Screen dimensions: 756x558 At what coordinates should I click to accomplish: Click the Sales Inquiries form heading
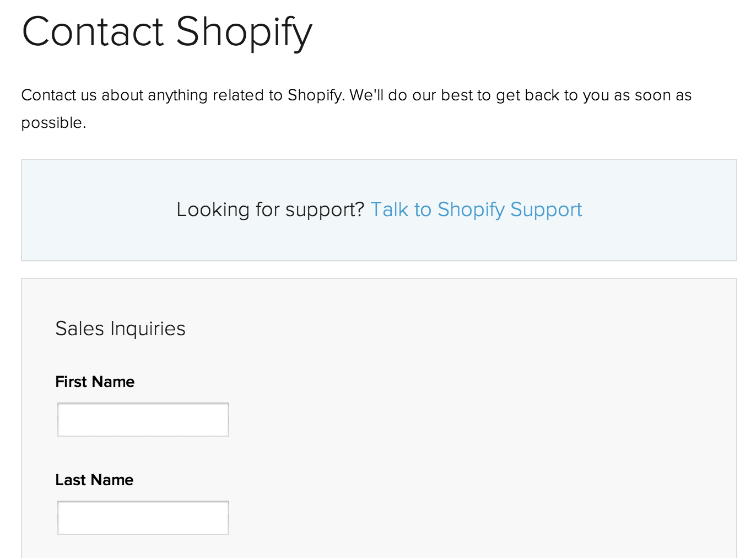tap(120, 329)
